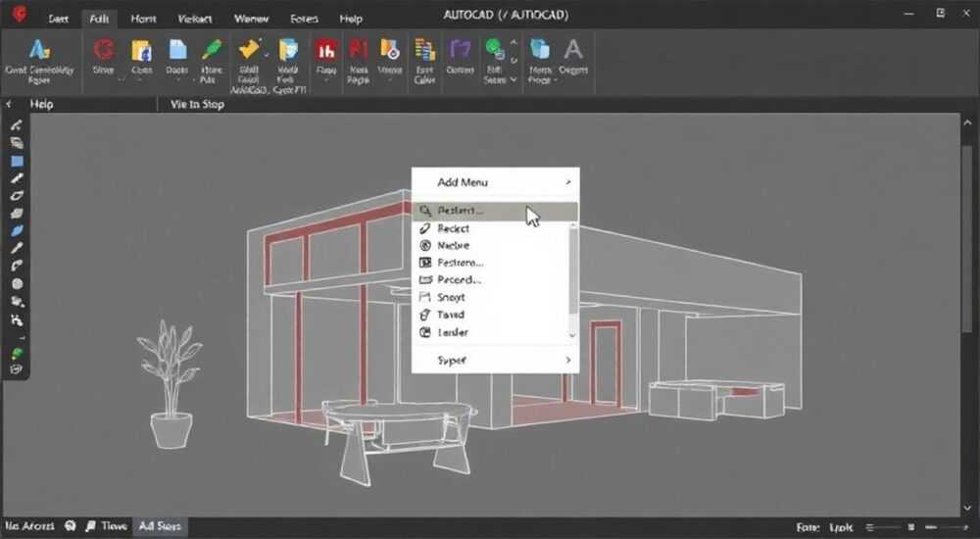The image size is (980, 539).
Task: Click the red 'Ih' square ribbon icon
Action: [x=325, y=50]
